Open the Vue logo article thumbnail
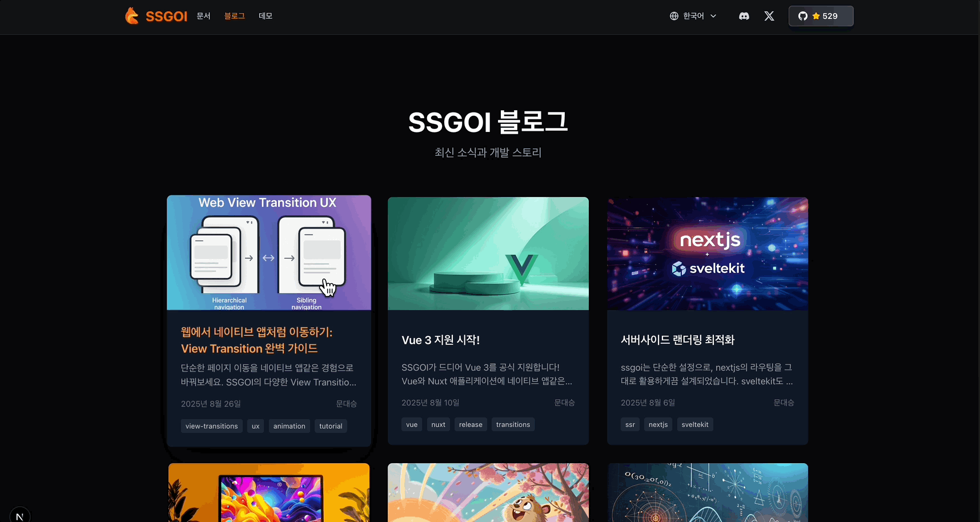 [x=488, y=254]
